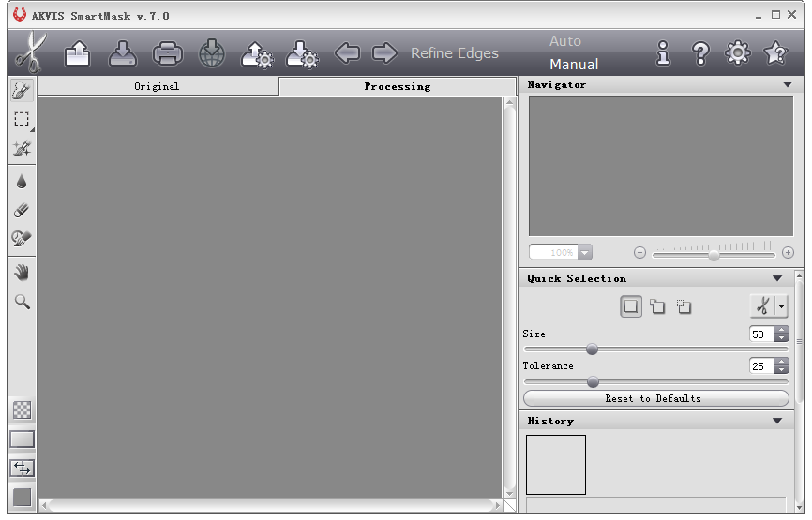812x520 pixels.
Task: Load a preset with the upload gear icon
Action: click(257, 54)
